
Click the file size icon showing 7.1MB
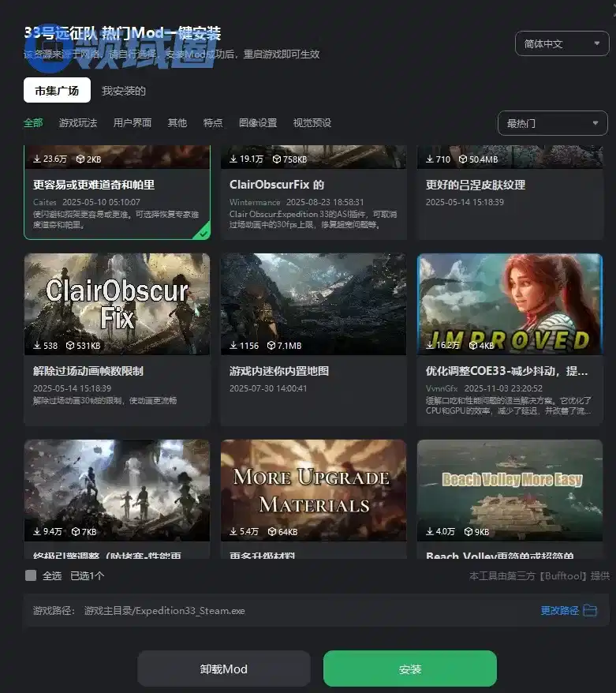tap(272, 346)
